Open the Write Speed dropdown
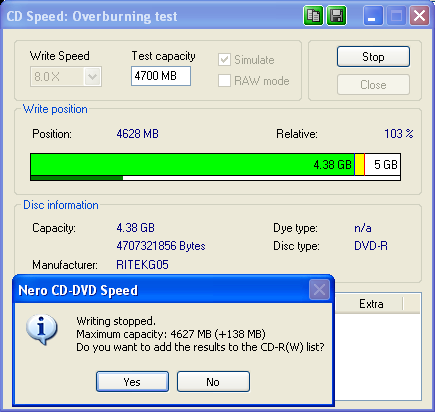435x412 pixels. pos(92,77)
